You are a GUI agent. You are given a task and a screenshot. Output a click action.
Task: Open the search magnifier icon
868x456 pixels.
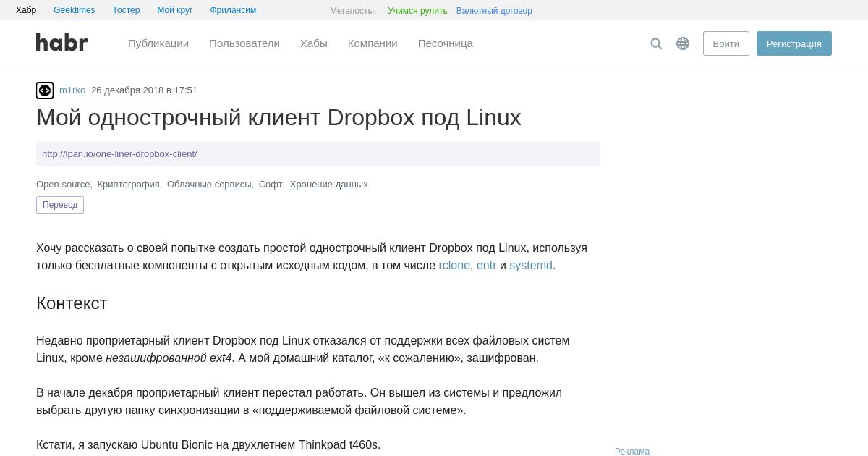[656, 43]
